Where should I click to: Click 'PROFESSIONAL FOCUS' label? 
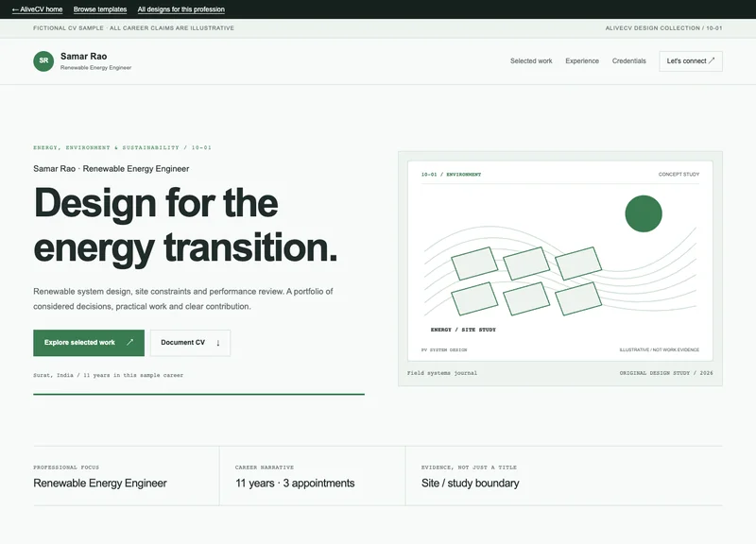(x=66, y=467)
